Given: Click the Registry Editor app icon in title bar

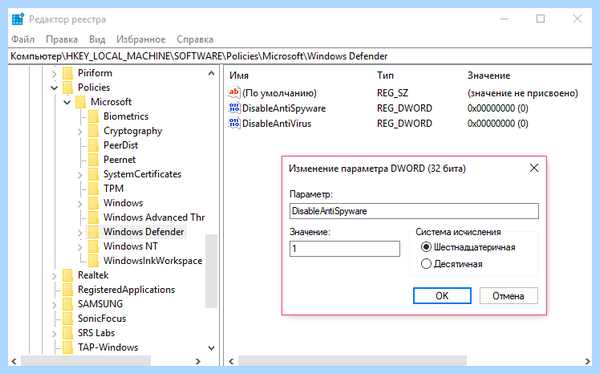Looking at the screenshot, I should click(x=18, y=19).
